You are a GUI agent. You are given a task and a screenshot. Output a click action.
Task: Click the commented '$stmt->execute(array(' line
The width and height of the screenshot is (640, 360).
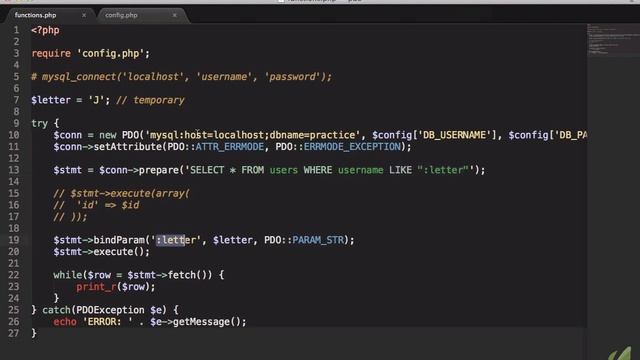pos(122,193)
